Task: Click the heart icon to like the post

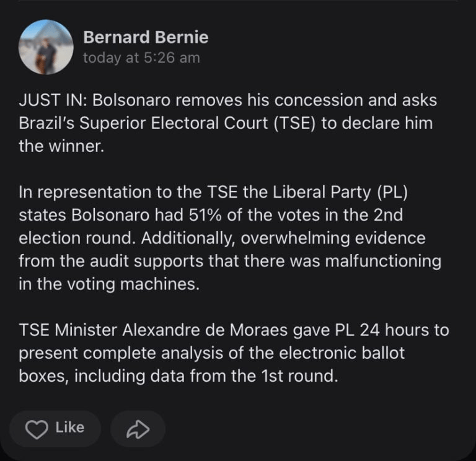Action: (37, 429)
